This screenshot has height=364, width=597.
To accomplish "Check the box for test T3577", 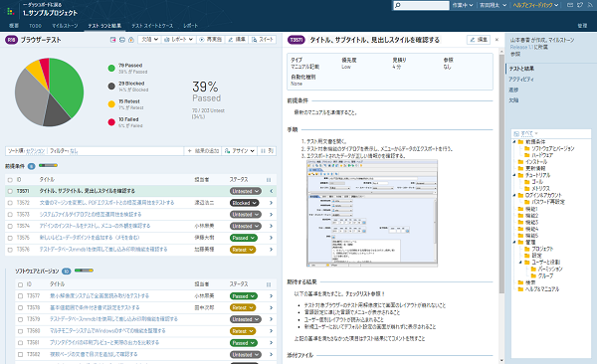I will pos(20,295).
